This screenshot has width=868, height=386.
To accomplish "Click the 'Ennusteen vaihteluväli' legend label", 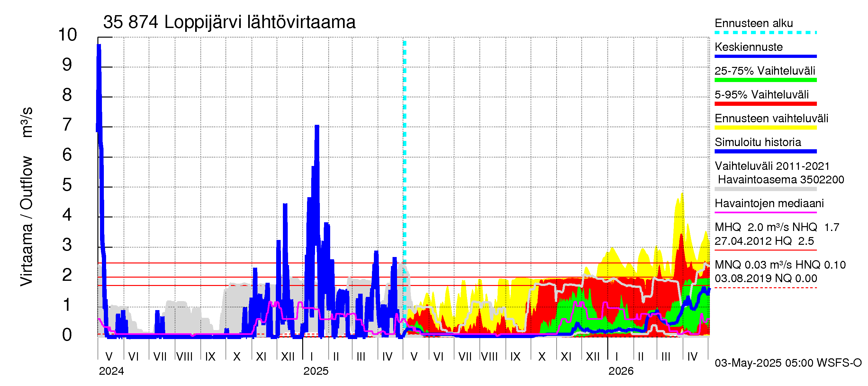I will pyautogui.click(x=771, y=118).
